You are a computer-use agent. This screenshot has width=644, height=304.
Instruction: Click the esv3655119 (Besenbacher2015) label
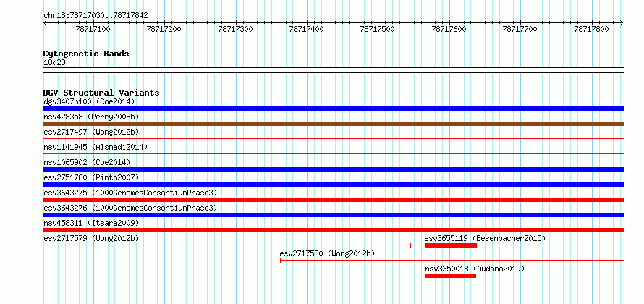coord(485,238)
